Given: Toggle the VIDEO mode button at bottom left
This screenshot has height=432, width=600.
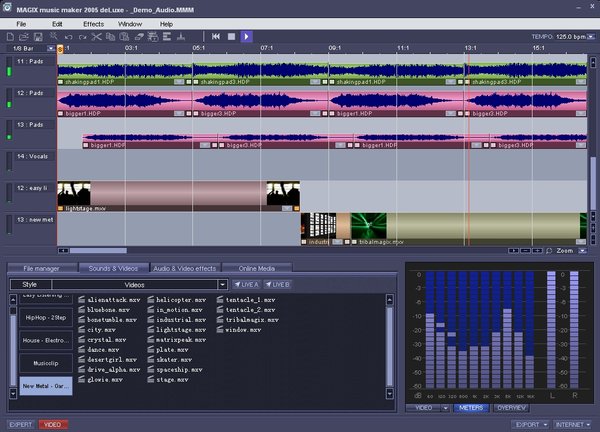Looking at the screenshot, I should [x=53, y=424].
